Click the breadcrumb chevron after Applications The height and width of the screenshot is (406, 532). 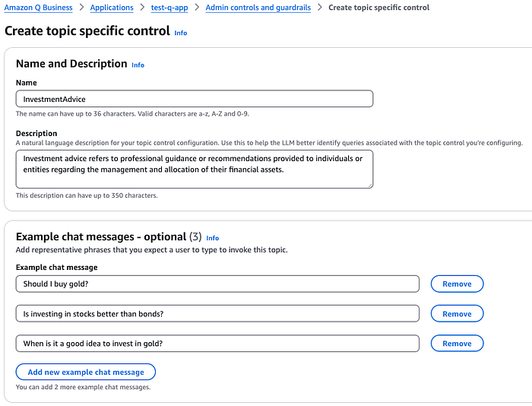coord(142,8)
